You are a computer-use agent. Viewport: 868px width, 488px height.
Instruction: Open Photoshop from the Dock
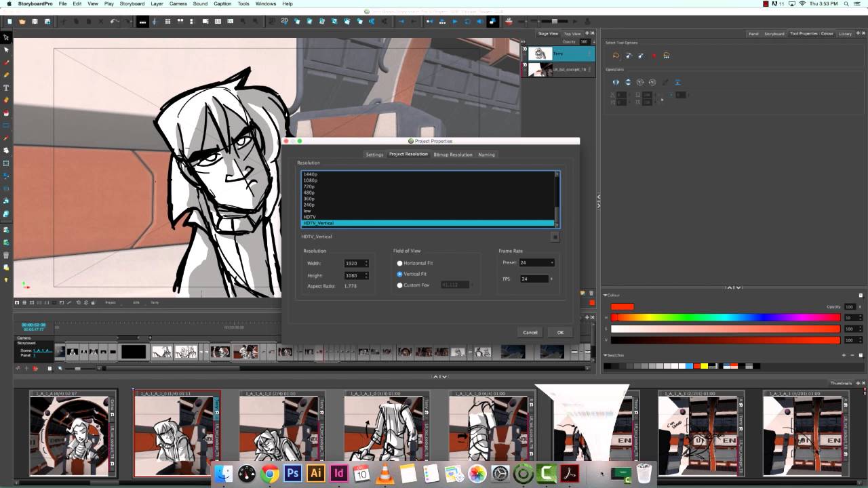coord(292,473)
